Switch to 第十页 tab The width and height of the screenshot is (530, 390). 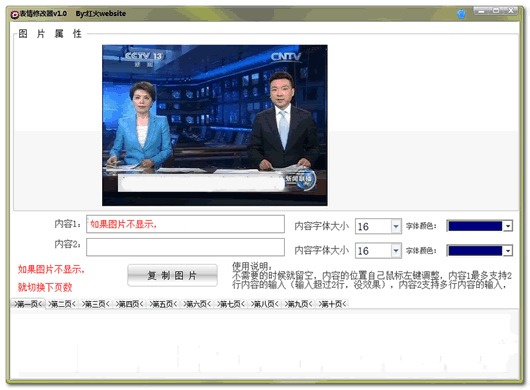[x=332, y=304]
